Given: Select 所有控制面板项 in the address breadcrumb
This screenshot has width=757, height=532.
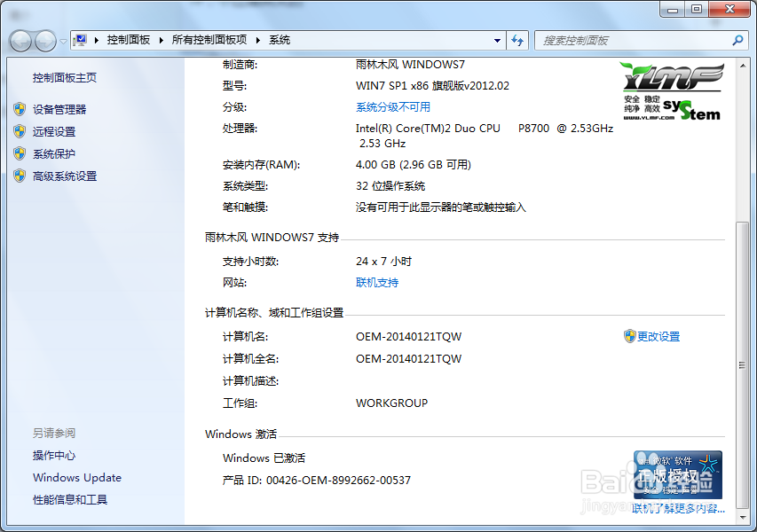Looking at the screenshot, I should click(x=209, y=40).
